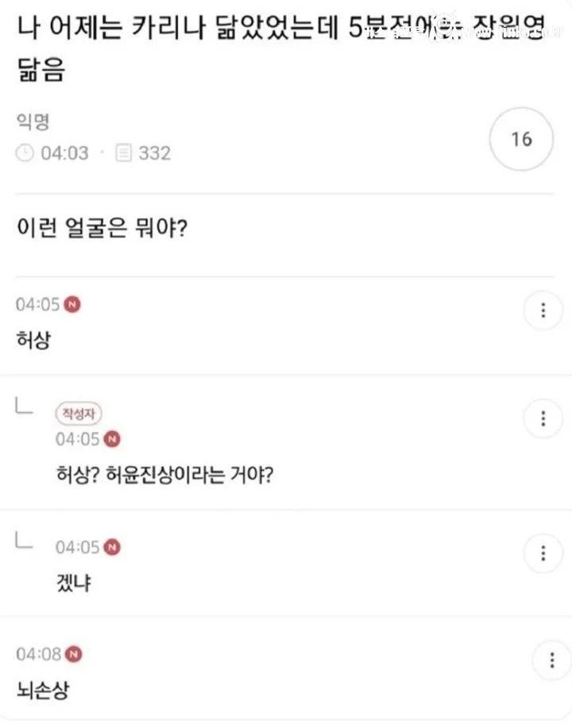The image size is (572, 728).
Task: Click the N badge on the 작성자 reply
Action: (x=112, y=439)
